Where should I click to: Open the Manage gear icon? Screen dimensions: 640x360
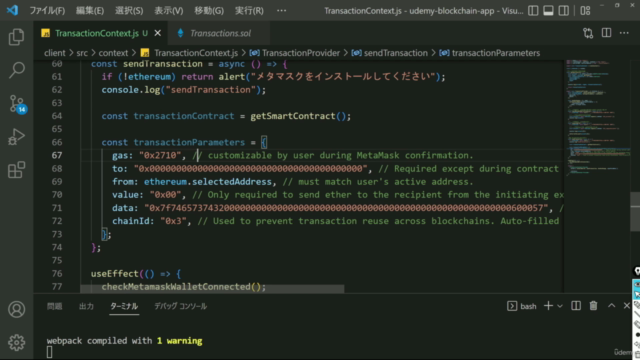click(16, 342)
